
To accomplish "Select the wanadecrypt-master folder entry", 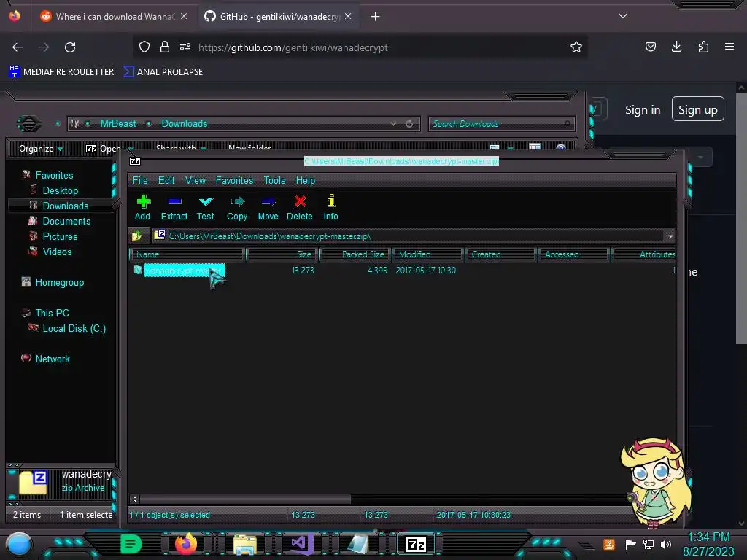I will pyautogui.click(x=184, y=271).
